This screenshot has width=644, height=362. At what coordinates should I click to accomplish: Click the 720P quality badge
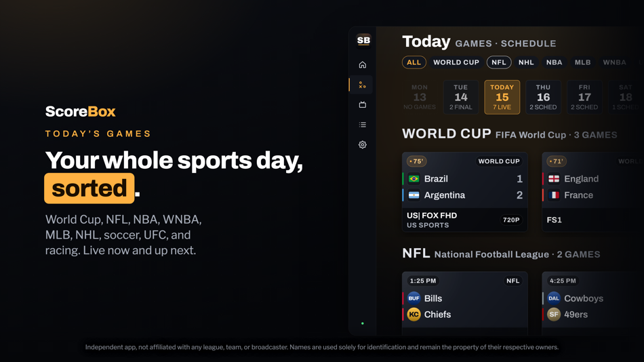click(511, 220)
